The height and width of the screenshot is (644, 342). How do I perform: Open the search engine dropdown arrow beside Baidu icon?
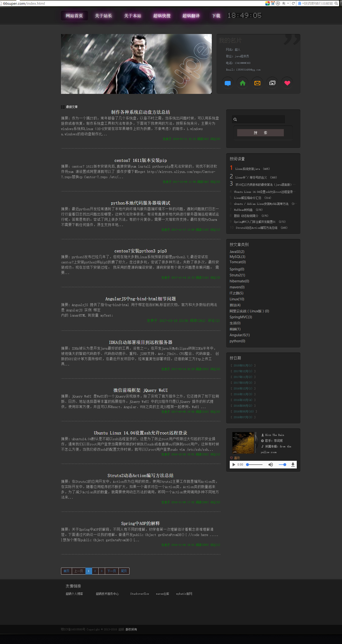pos(303,3)
